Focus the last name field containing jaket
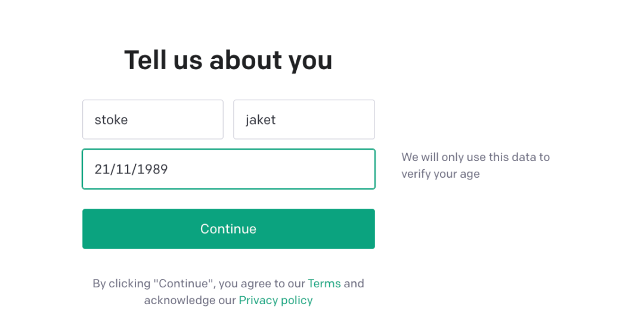Viewport: 644px width, 313px height. (304, 119)
